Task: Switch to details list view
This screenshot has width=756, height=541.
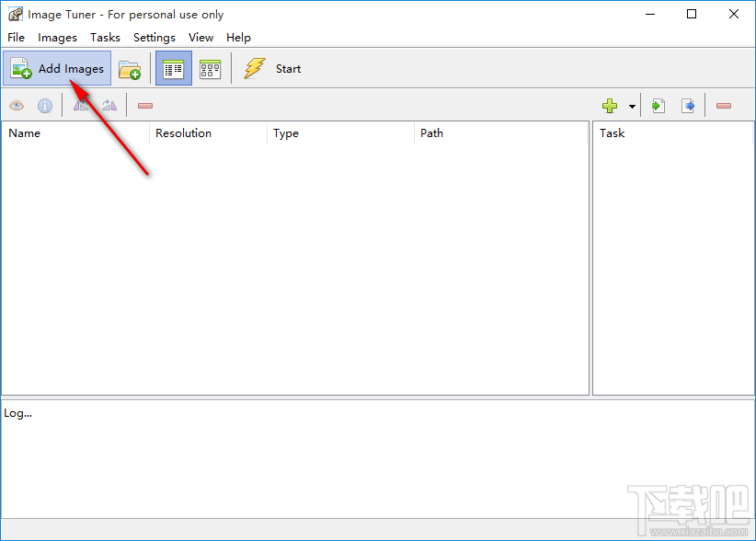Action: (174, 68)
